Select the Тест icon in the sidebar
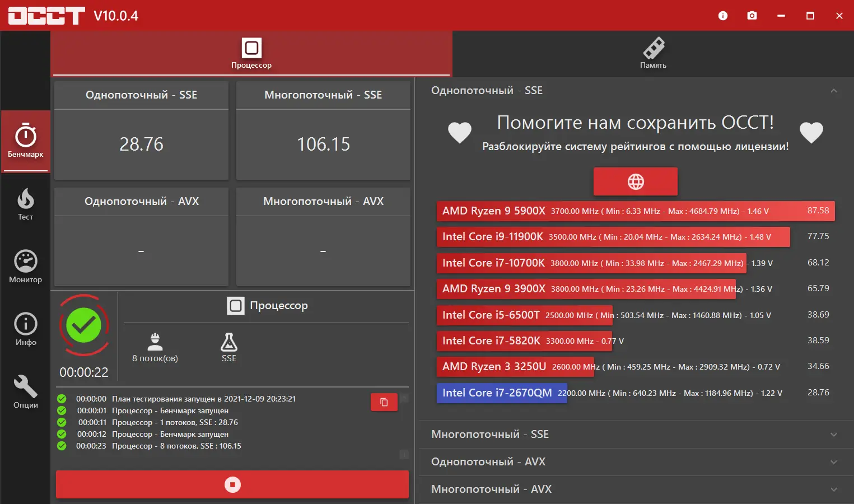This screenshot has width=854, height=504. tap(25, 204)
